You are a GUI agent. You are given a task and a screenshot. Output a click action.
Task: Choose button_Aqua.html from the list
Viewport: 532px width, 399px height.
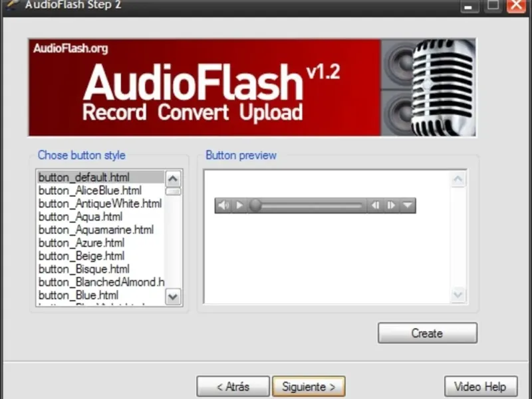click(100, 217)
